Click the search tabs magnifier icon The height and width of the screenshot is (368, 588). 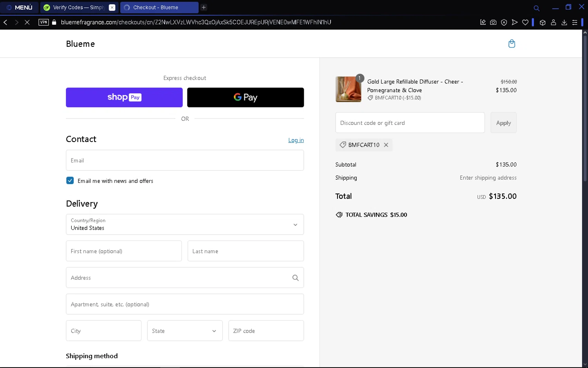pyautogui.click(x=536, y=8)
